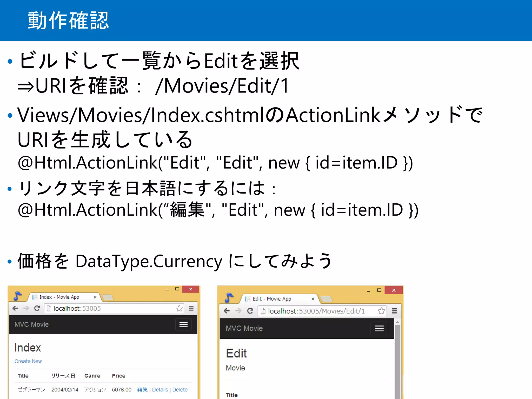The image size is (532, 399).
Task: Click scrollbar up arrow in Edit window
Action: 397,322
